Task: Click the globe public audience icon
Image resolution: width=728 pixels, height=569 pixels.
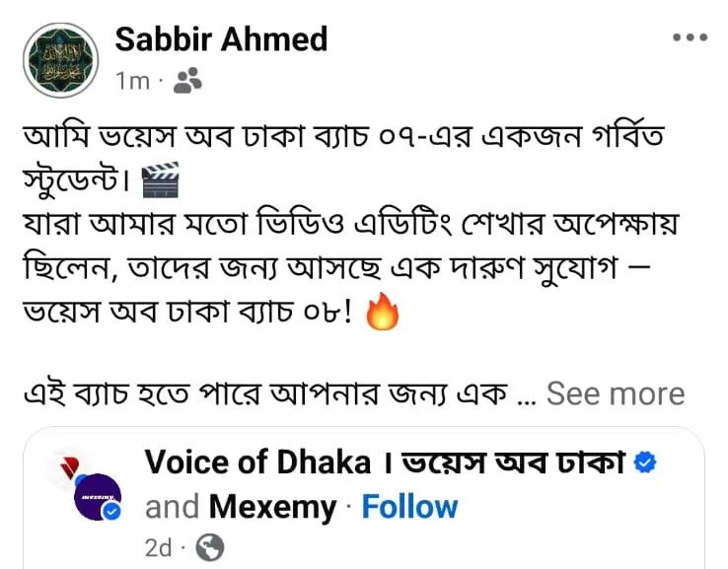Action: 210,547
